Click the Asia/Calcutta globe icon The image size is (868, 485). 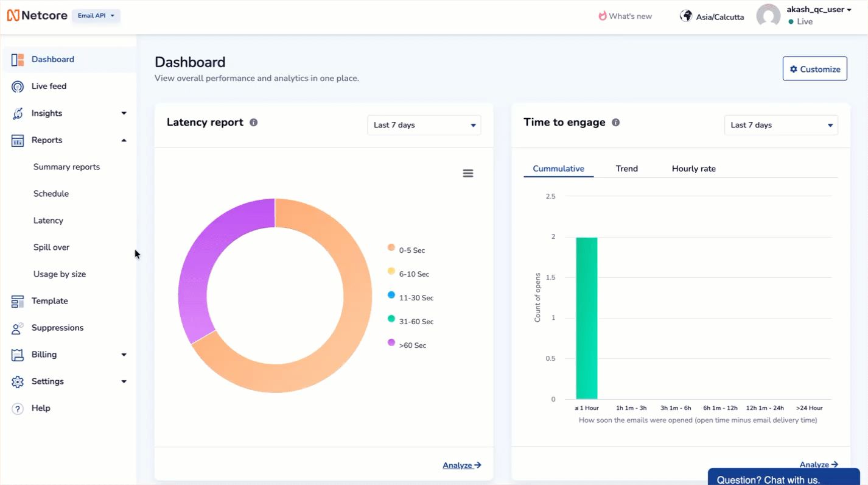[686, 16]
